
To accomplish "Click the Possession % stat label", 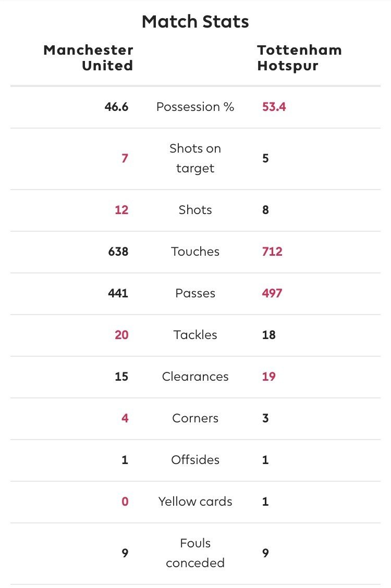I will (195, 107).
